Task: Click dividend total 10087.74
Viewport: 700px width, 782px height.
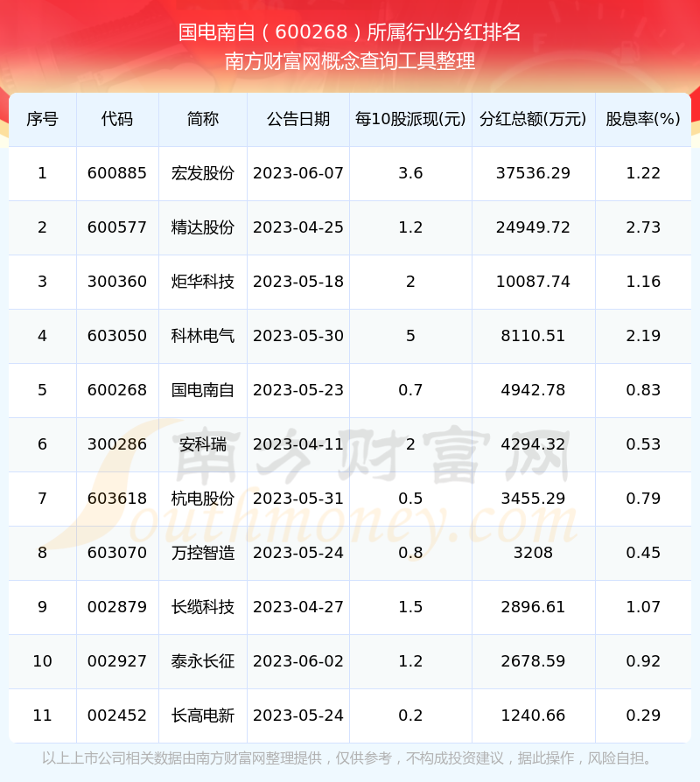Action: point(534,282)
